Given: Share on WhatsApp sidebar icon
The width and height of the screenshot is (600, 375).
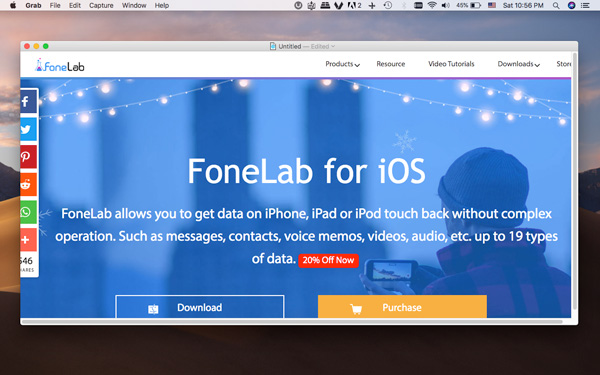Looking at the screenshot, I should (28, 212).
